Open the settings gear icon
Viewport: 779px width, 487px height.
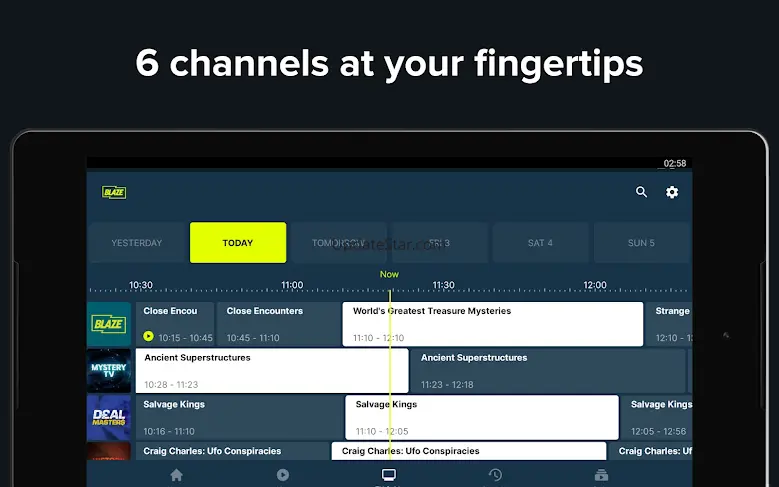[672, 192]
